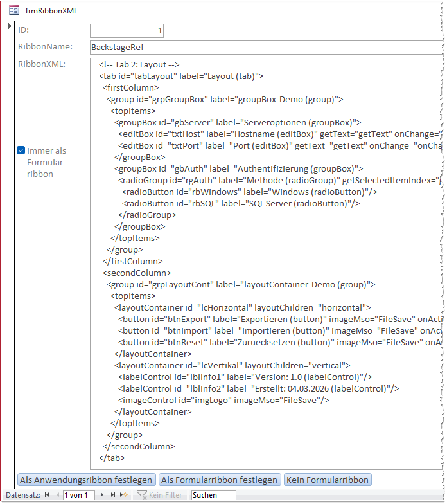This screenshot has height=504, width=447.
Task: Go to next record in navigator
Action: 101,495
